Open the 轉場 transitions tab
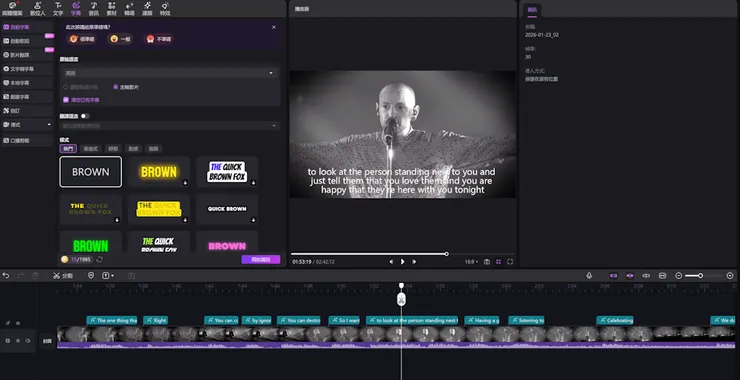 coord(129,8)
